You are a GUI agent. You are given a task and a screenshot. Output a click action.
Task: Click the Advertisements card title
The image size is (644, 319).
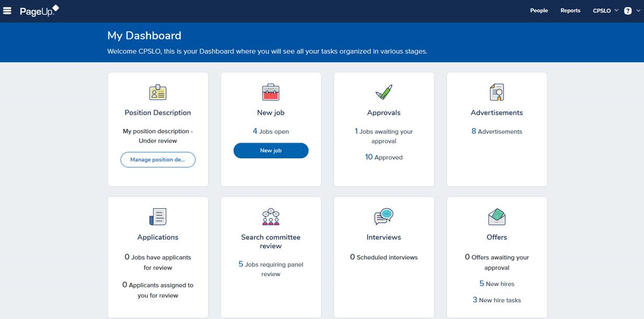[x=497, y=112]
